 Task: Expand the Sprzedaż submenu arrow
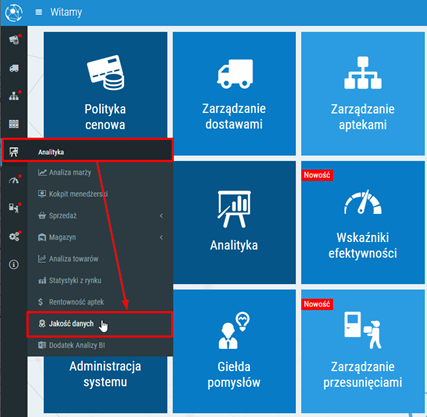tap(161, 216)
